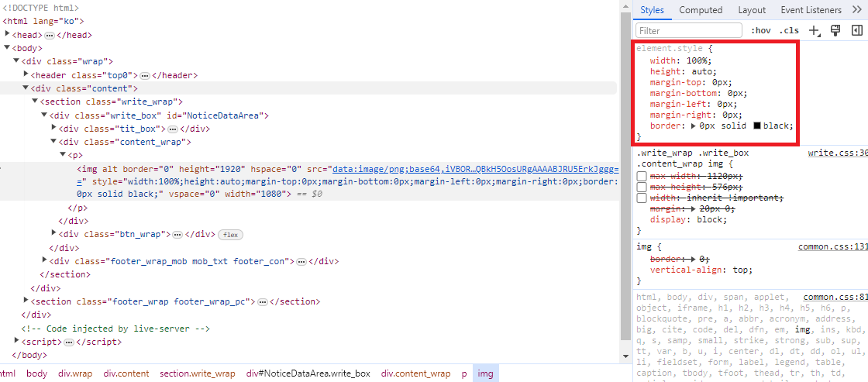Expand the border shorthand triangle
The image size is (868, 382).
[694, 126]
